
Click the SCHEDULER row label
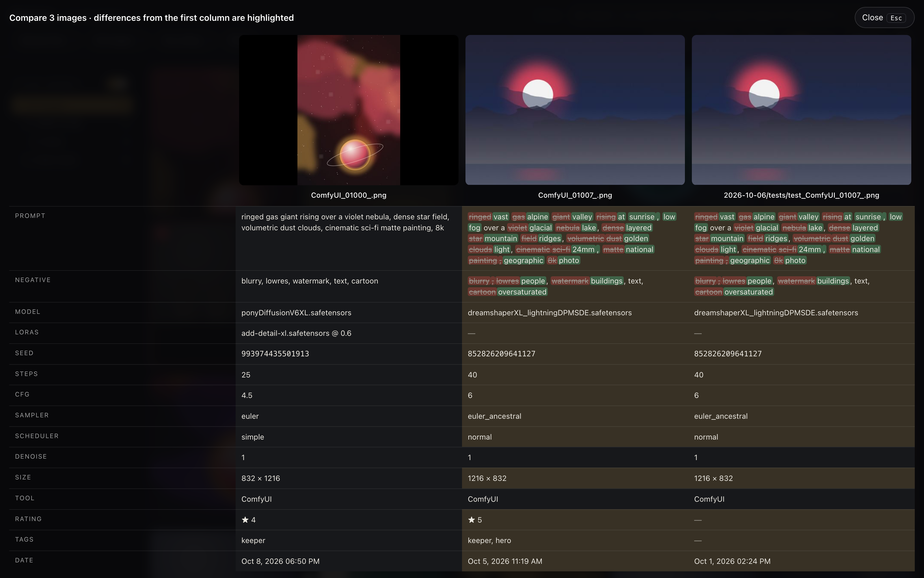(x=37, y=436)
